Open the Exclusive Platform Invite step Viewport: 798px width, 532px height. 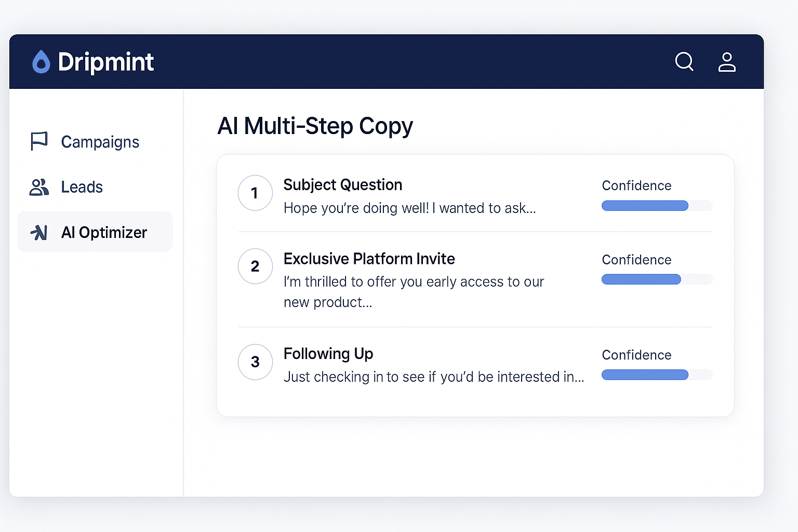(x=369, y=259)
